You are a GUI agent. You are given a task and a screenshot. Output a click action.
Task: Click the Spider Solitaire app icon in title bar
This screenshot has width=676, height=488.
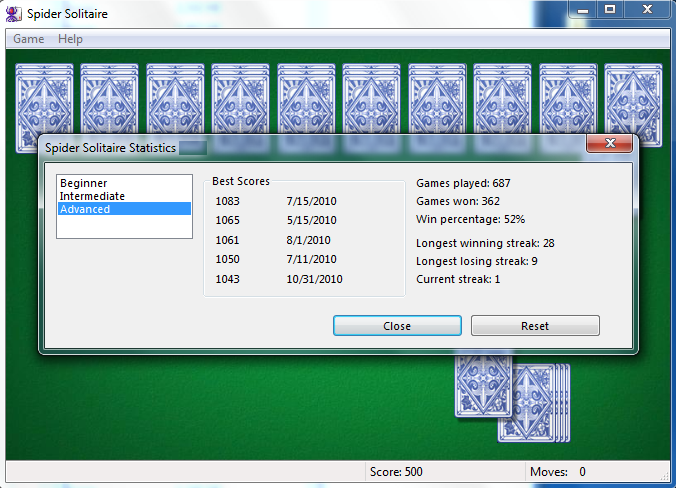coord(14,14)
